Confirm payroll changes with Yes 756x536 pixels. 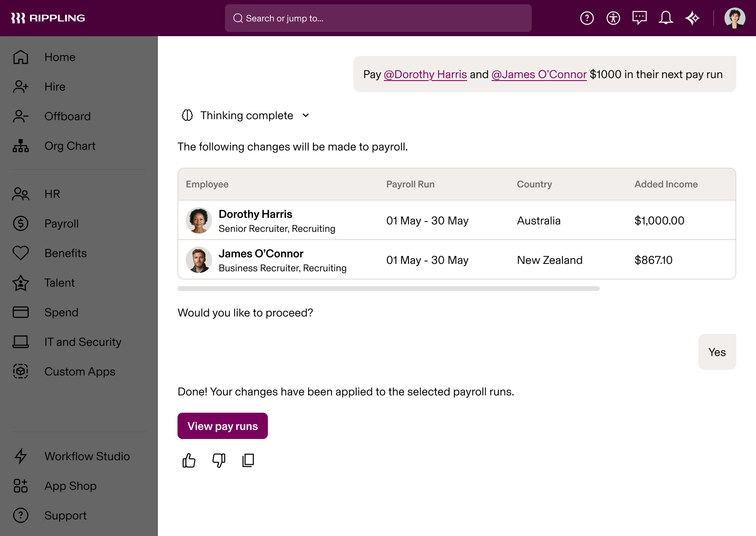(x=717, y=352)
